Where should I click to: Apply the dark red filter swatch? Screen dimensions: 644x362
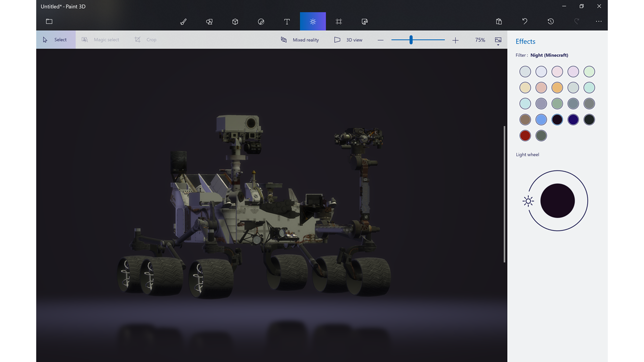coord(525,136)
